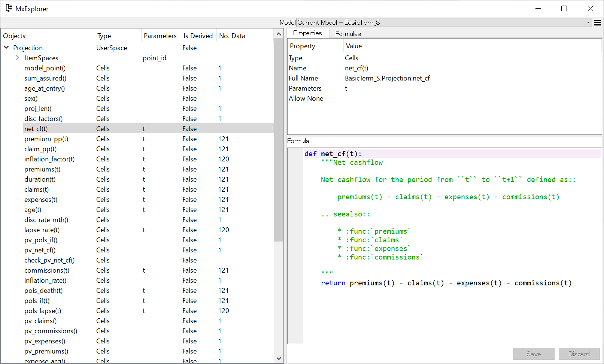Select the pv_net_cf() item
The image size is (604, 364).
pos(40,250)
